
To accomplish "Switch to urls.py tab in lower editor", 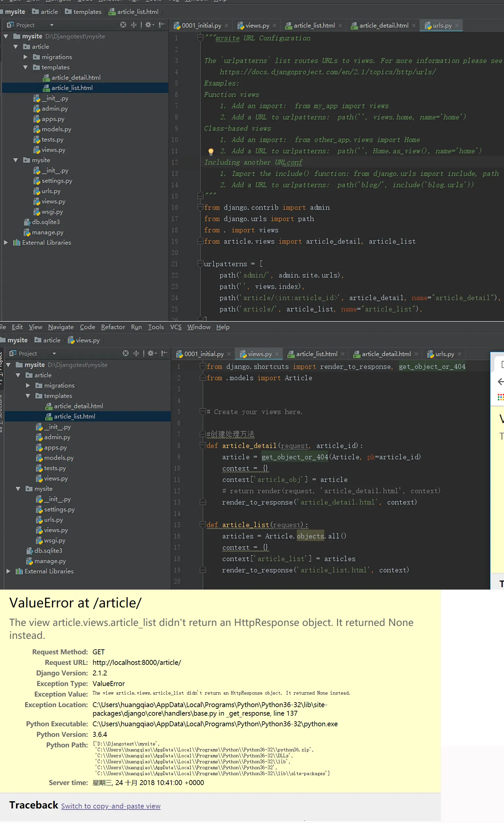I will 445,354.
